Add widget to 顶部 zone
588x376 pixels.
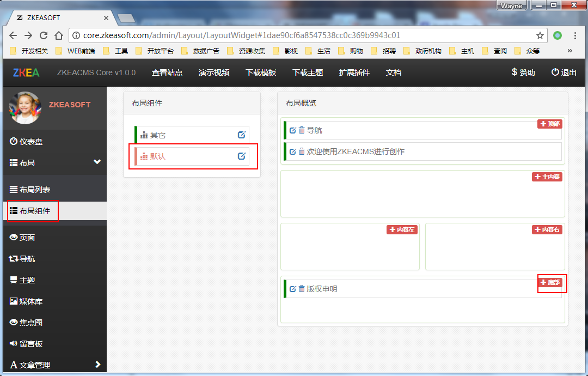(550, 124)
